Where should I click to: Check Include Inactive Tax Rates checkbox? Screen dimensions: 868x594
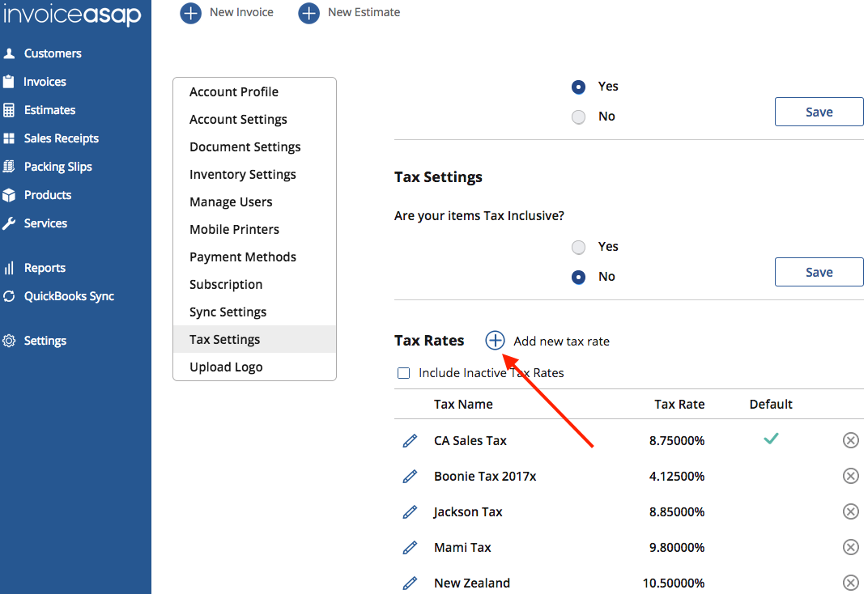(403, 373)
